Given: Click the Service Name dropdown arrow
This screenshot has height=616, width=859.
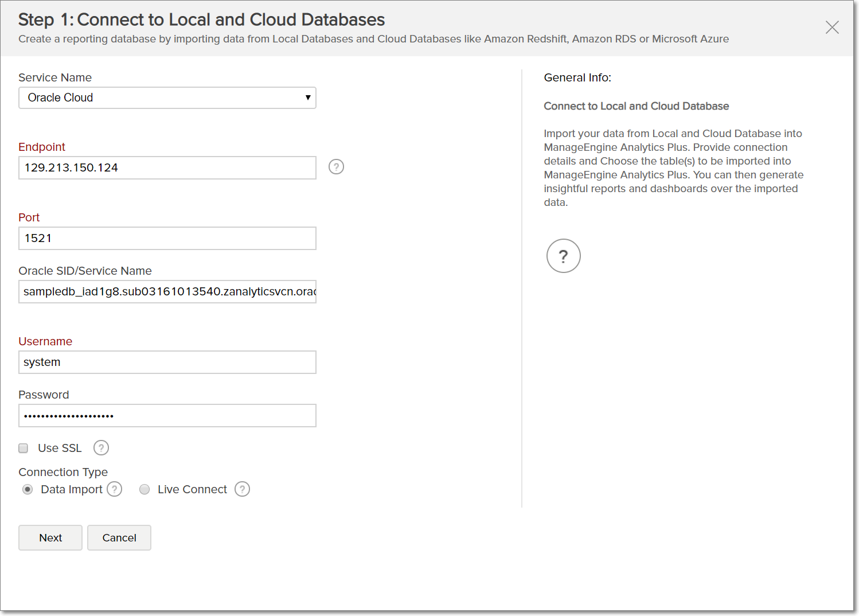Looking at the screenshot, I should (x=307, y=98).
